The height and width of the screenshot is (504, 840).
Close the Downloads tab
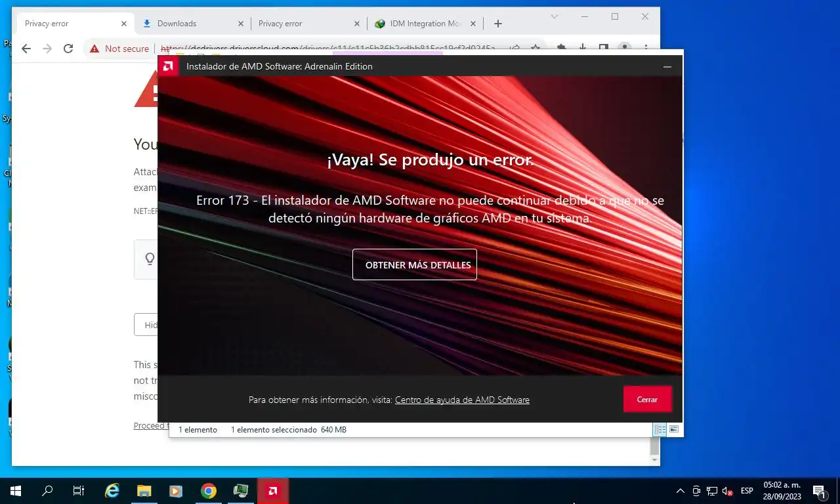(x=241, y=24)
